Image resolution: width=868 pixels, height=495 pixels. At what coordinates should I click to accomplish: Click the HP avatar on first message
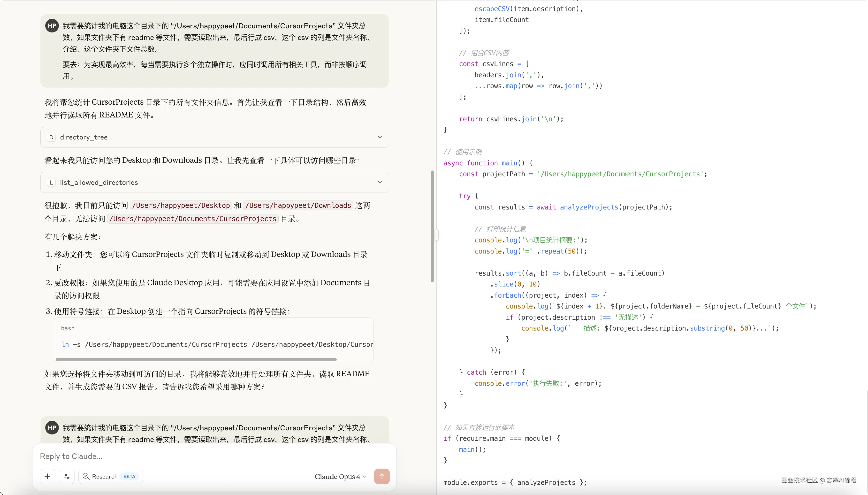click(x=52, y=26)
